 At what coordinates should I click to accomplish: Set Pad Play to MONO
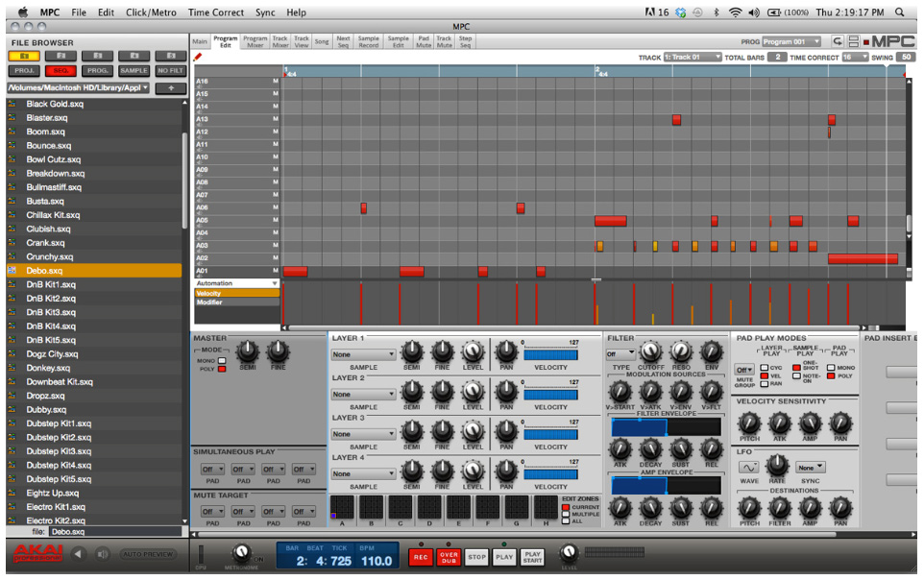tap(831, 368)
